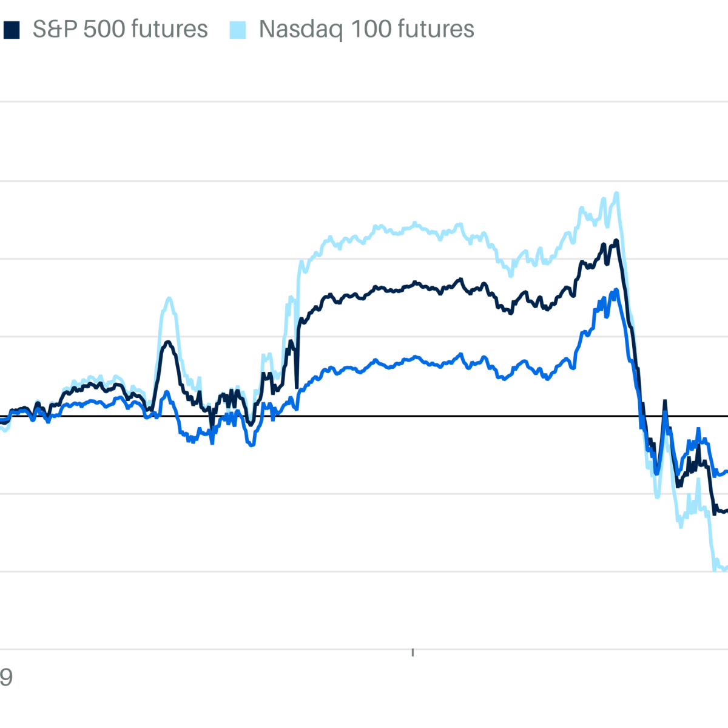The image size is (728, 728).
Task: Click the "9" label below the bottom axis
Action: (x=6, y=678)
